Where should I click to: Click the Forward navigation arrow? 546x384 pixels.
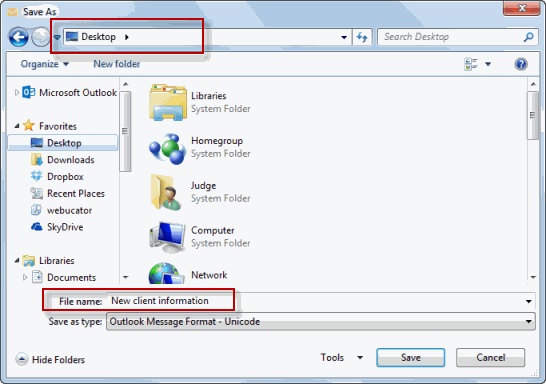pos(41,37)
